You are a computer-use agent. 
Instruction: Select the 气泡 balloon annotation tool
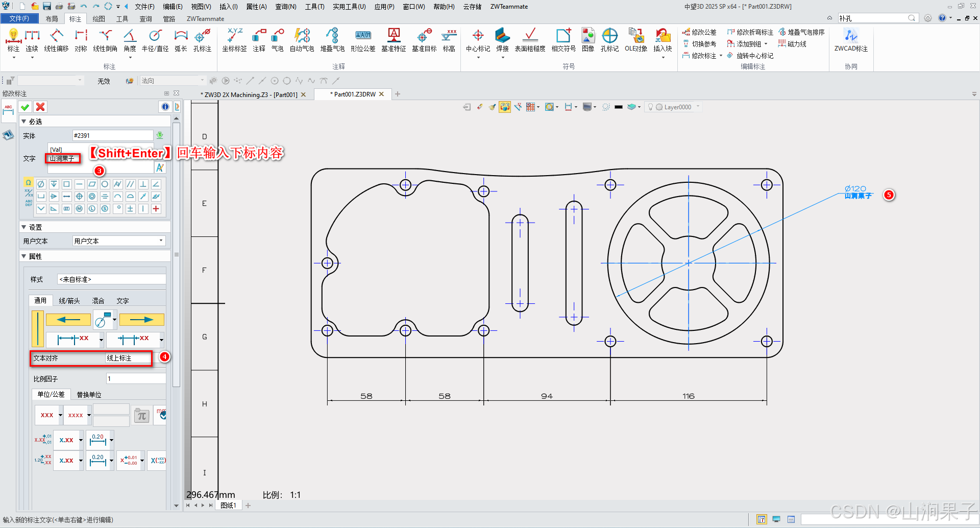277,40
